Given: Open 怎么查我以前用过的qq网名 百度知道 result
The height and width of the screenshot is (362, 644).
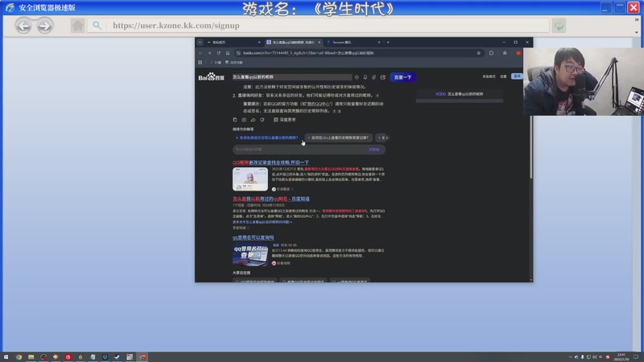Looking at the screenshot, I should click(x=271, y=199).
